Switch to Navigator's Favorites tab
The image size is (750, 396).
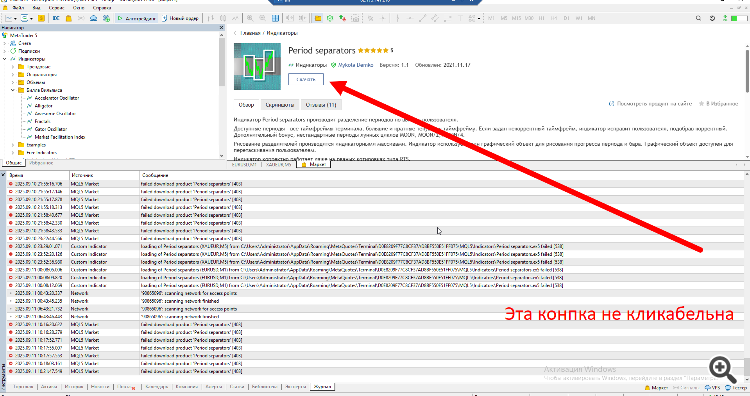tap(41, 163)
